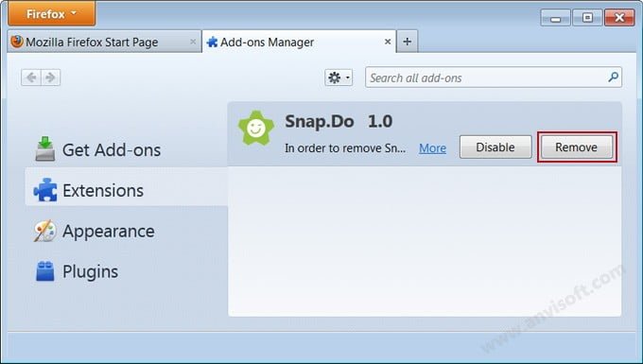The width and height of the screenshot is (643, 364).
Task: Maximize the Firefox window
Action: tap(587, 18)
